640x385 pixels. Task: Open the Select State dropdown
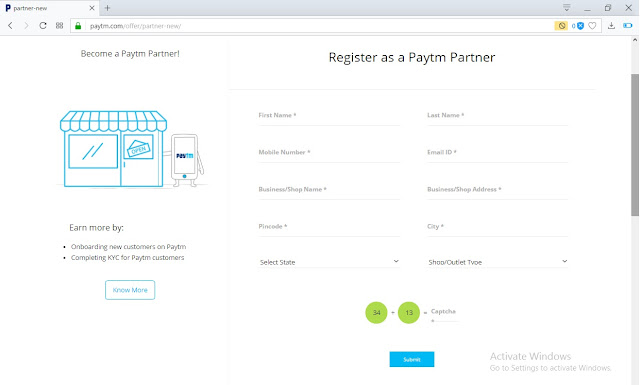[x=329, y=262]
